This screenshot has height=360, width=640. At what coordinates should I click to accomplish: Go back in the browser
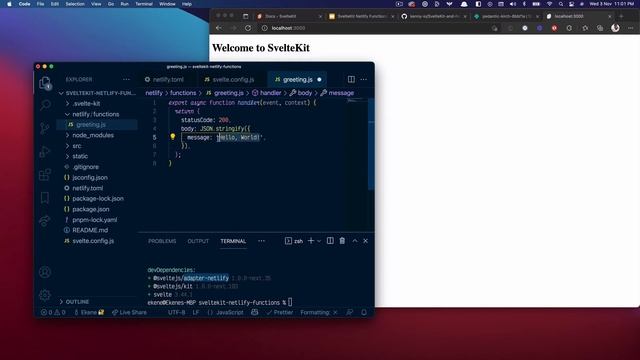click(219, 28)
